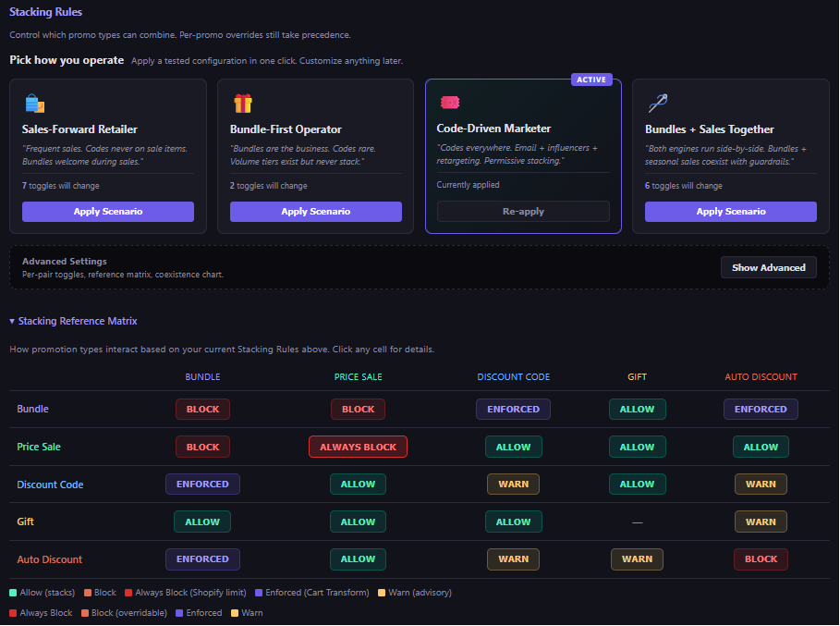Open Bundle vs Bundle BLOCK cell
This screenshot has height=626, width=840.
pyautogui.click(x=202, y=409)
